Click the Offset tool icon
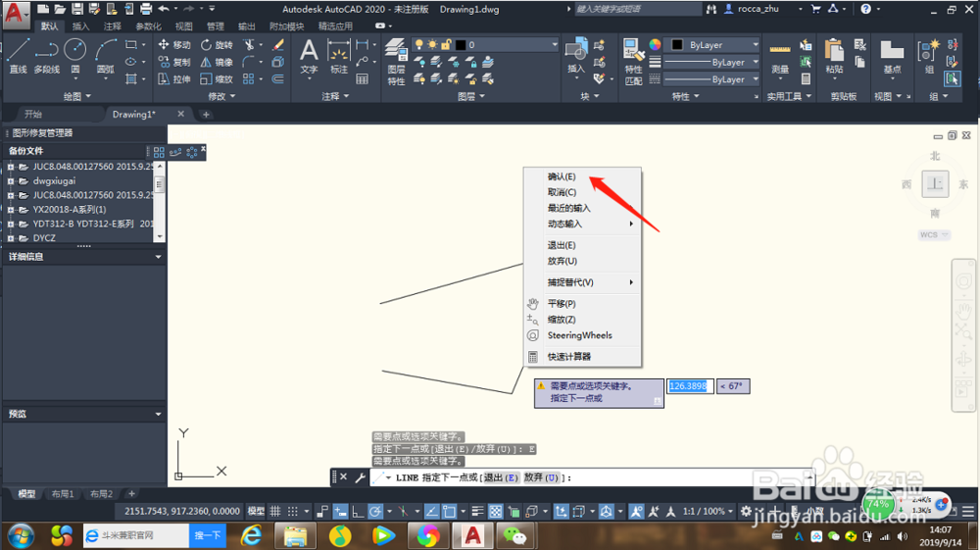The height and width of the screenshot is (550, 980). 278,78
